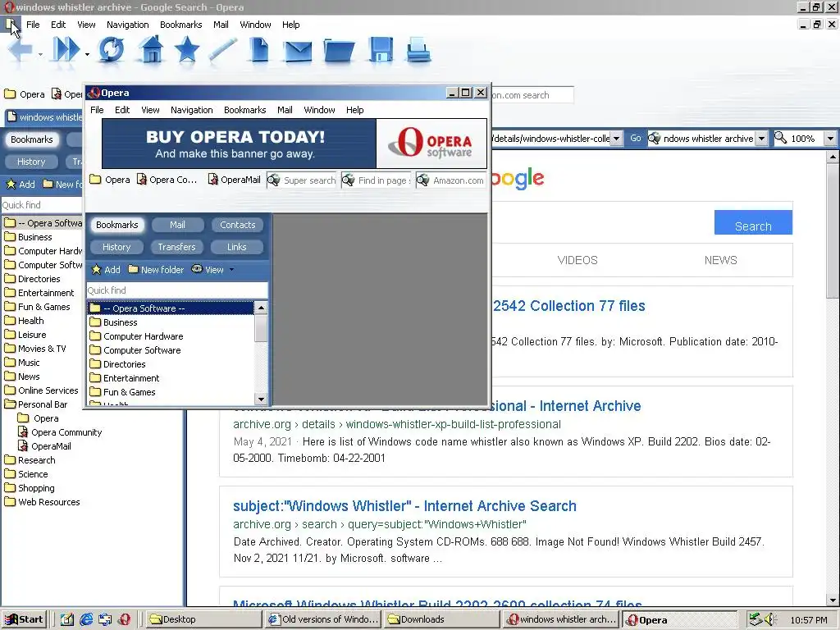Image resolution: width=840 pixels, height=630 pixels.
Task: Click the NEWS tab on Google results
Action: click(x=720, y=260)
